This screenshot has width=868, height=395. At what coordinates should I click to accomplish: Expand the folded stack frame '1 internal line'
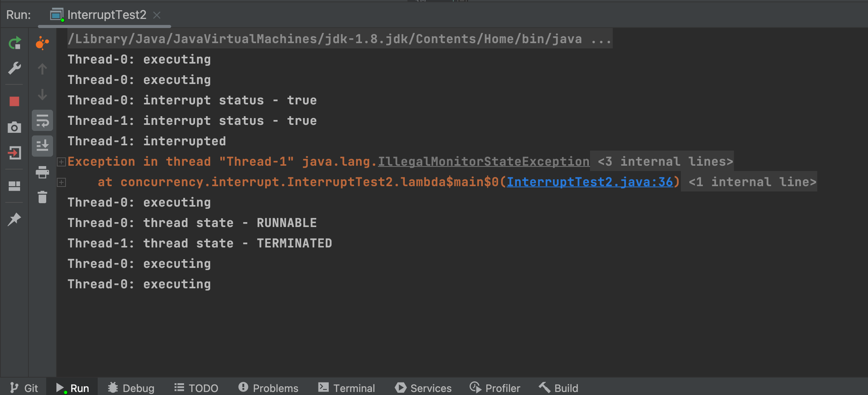point(61,182)
